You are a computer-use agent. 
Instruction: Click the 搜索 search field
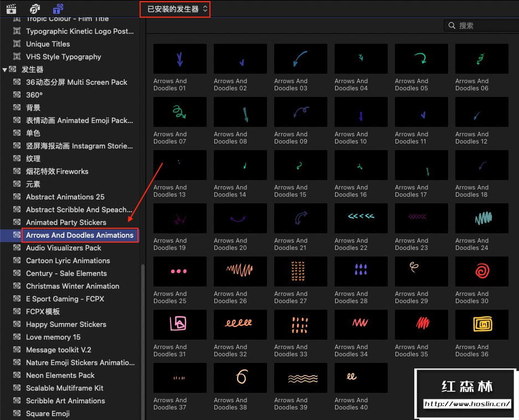click(481, 25)
